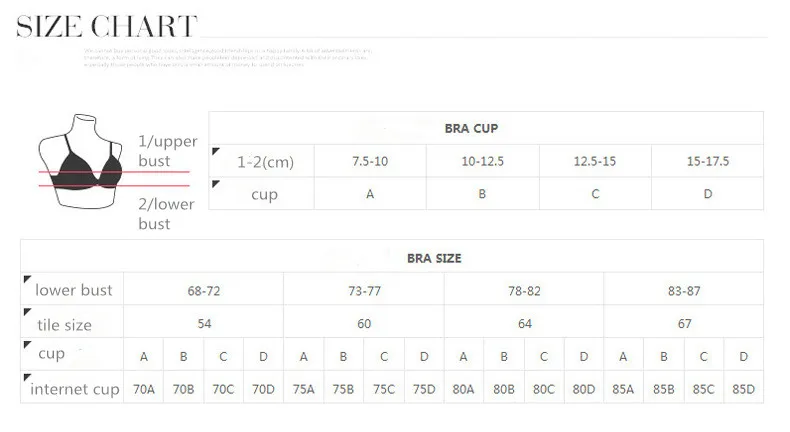
Task: Click the cup D cell under 15-17.5
Action: click(x=707, y=194)
